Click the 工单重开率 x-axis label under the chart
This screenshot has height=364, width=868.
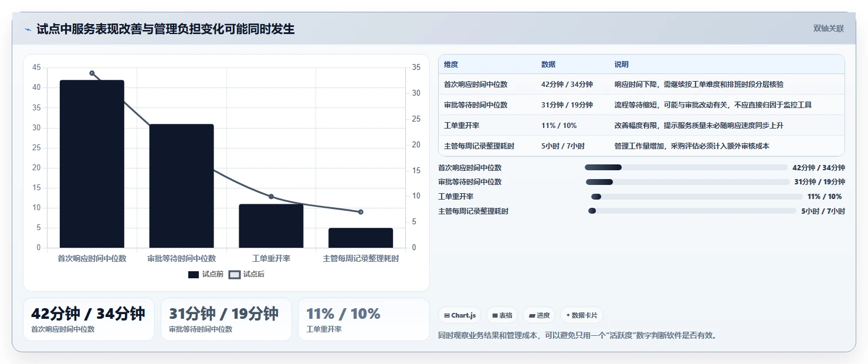(x=271, y=258)
